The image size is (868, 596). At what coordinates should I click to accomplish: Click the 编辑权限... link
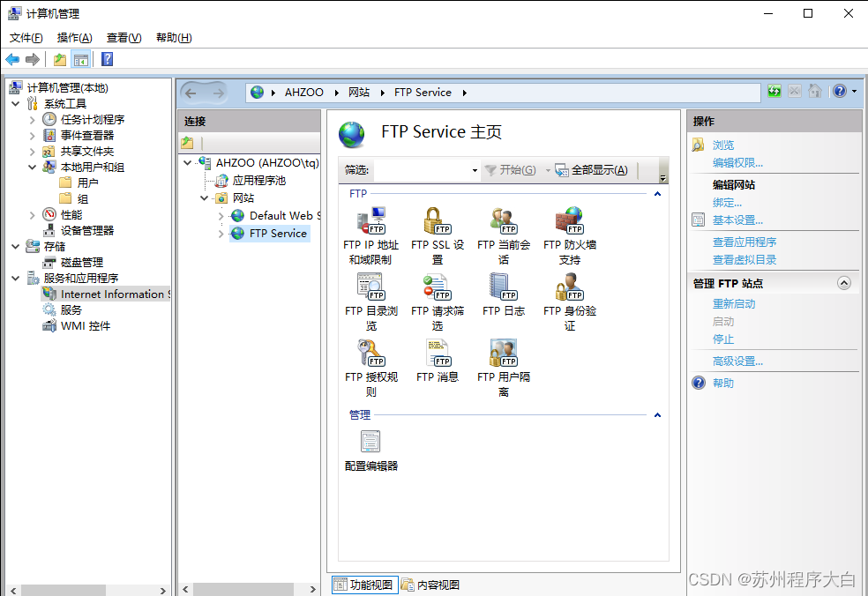click(737, 163)
